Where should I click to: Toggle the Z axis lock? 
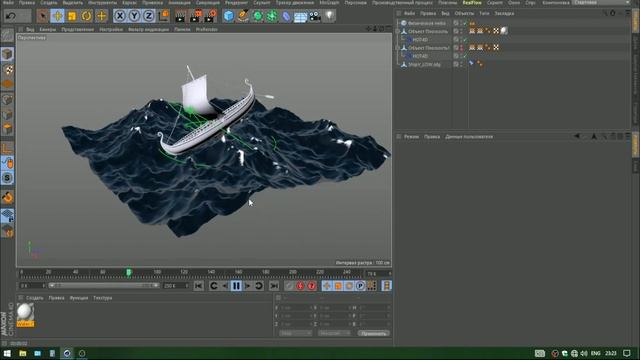(x=149, y=16)
